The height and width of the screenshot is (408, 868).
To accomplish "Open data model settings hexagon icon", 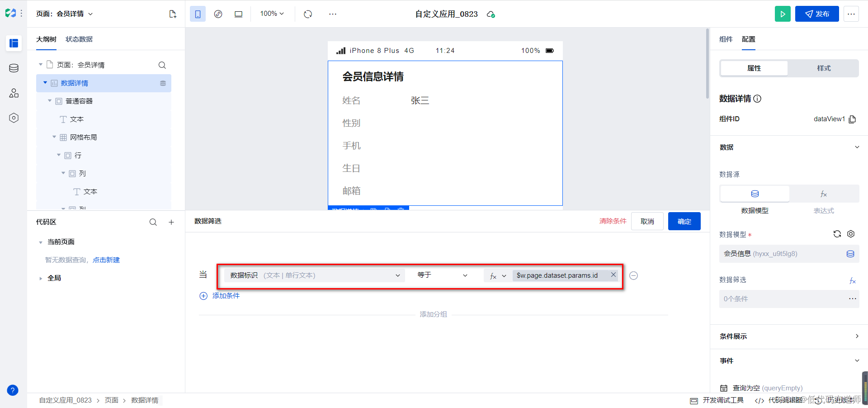I will (x=851, y=234).
